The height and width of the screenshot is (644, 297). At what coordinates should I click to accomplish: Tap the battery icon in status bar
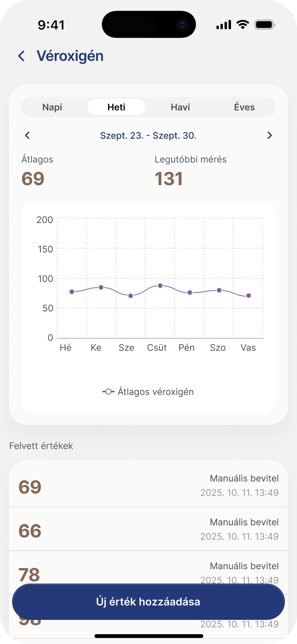coord(265,25)
